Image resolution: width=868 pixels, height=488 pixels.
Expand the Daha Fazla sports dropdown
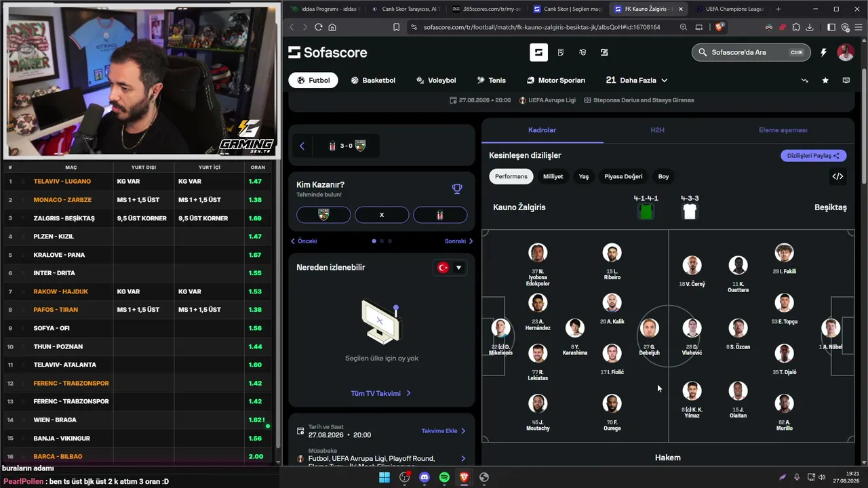tap(637, 80)
